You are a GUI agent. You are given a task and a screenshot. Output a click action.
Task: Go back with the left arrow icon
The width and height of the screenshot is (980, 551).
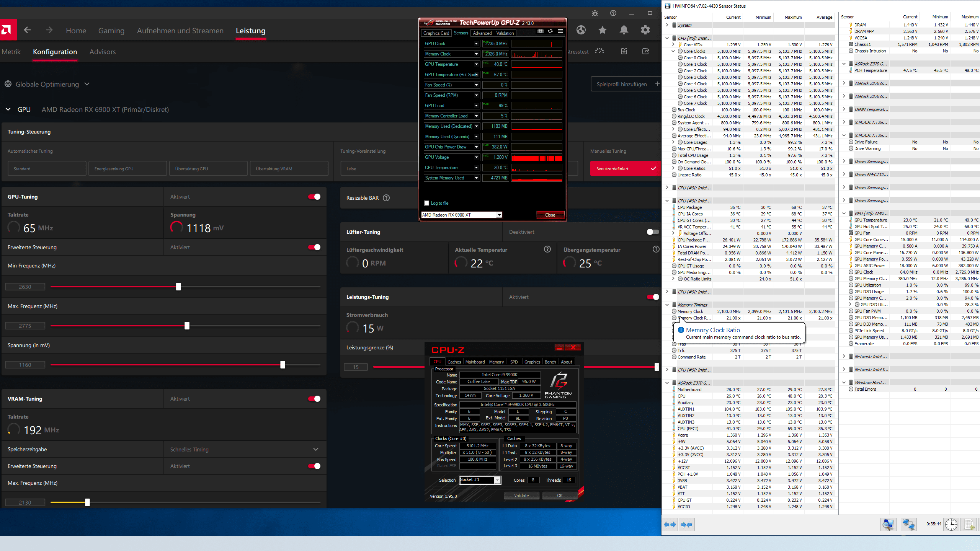pyautogui.click(x=27, y=30)
